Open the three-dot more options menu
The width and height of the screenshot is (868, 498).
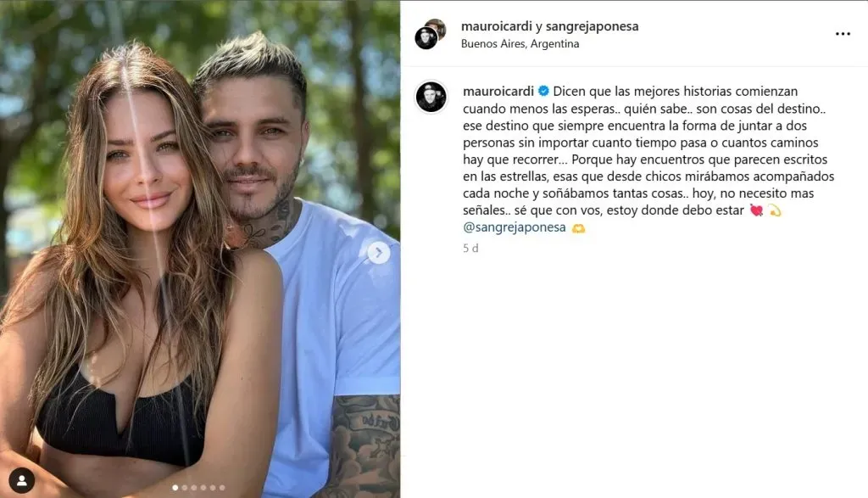click(x=843, y=34)
